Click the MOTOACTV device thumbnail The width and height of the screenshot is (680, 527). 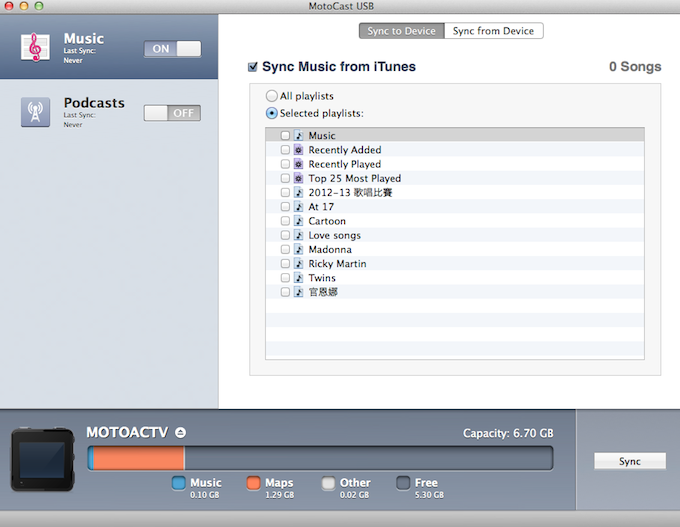click(42, 460)
